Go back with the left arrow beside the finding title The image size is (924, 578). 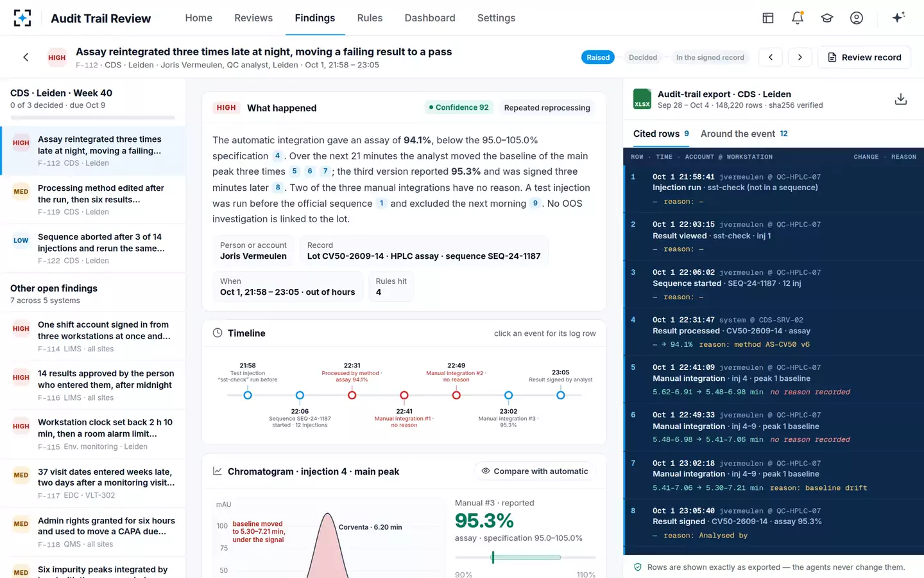[x=26, y=57]
